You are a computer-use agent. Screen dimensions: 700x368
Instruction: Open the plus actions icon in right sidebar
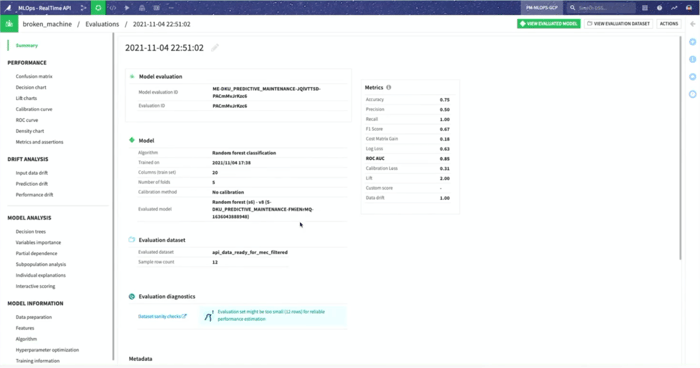pos(692,42)
